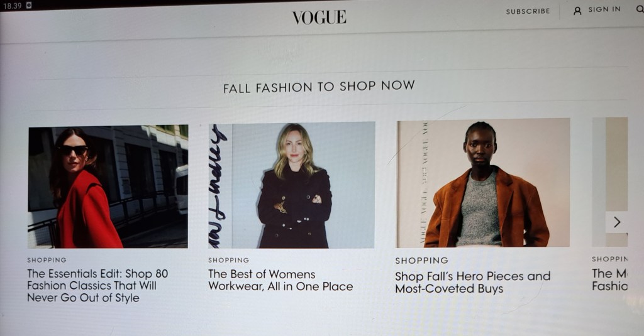Open thumbnail of model in brown suede jacket
The height and width of the screenshot is (336, 644).
coord(482,183)
